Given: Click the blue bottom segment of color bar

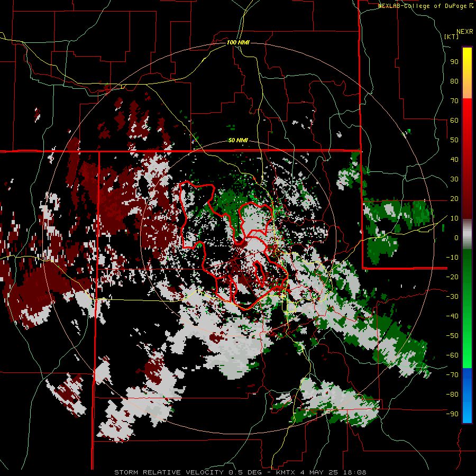Looking at the screenshot, I should pos(467,395).
